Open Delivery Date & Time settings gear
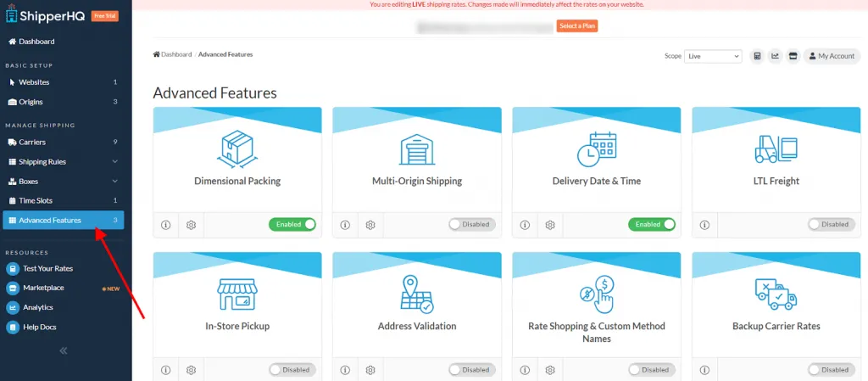This screenshot has width=868, height=381. [x=549, y=225]
